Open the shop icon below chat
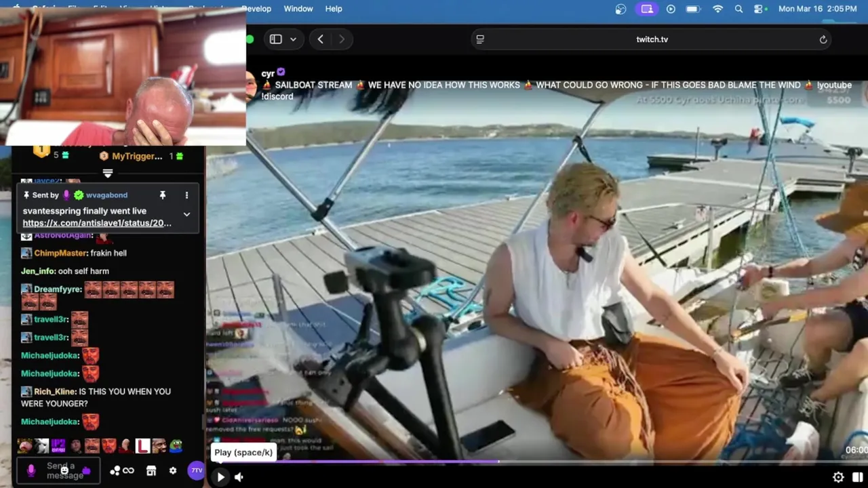The height and width of the screenshot is (488, 868). coord(151,470)
